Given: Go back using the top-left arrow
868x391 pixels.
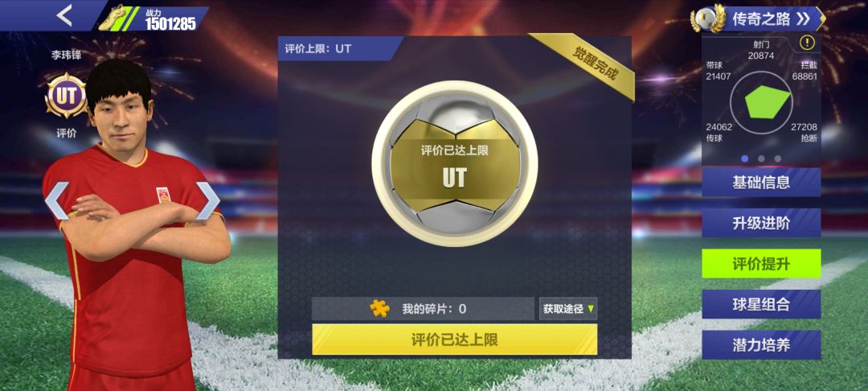Looking at the screenshot, I should 64,15.
